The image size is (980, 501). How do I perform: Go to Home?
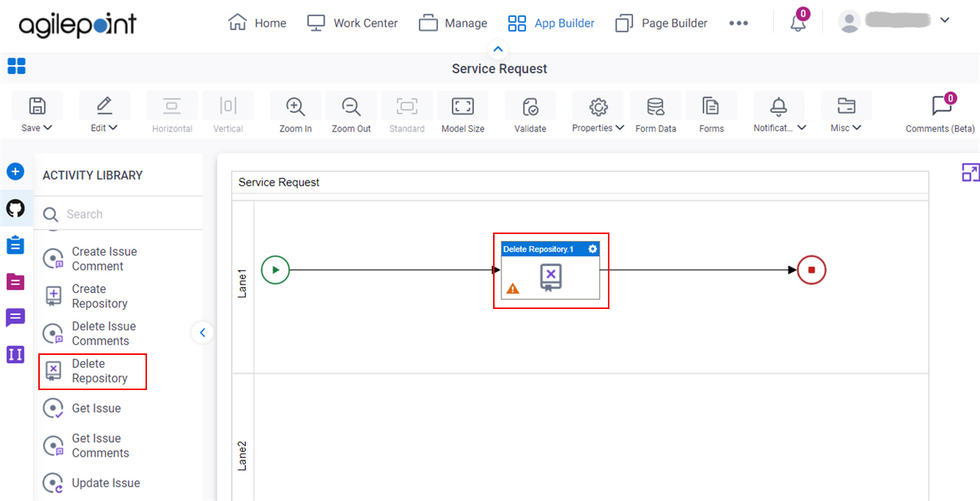[257, 23]
